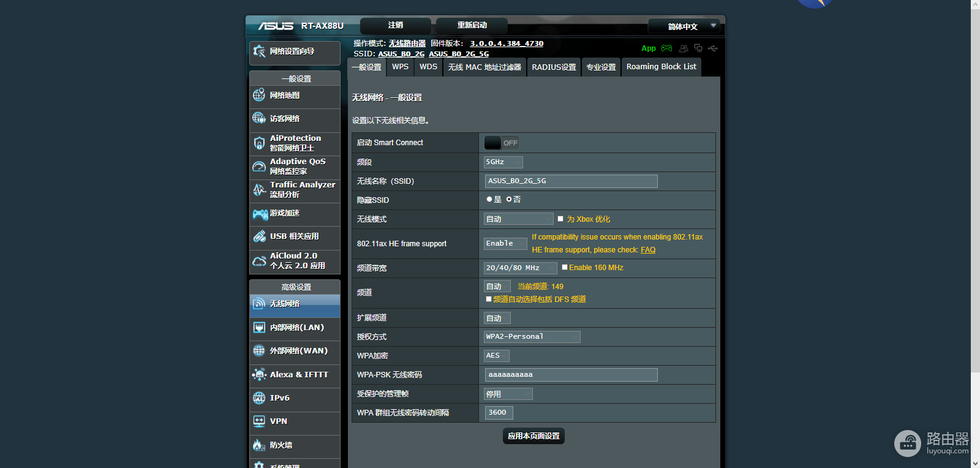The image size is (980, 468).
Task: Click the 无线路由器 operation mode link
Action: 407,43
